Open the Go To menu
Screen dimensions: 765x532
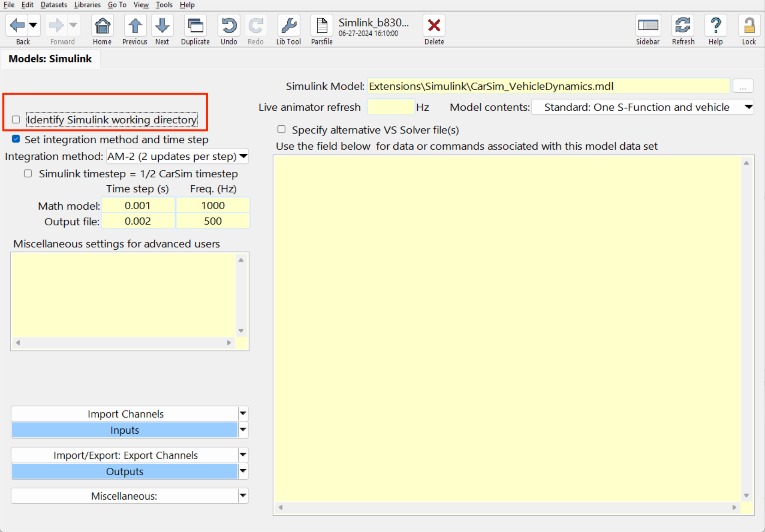[x=117, y=5]
